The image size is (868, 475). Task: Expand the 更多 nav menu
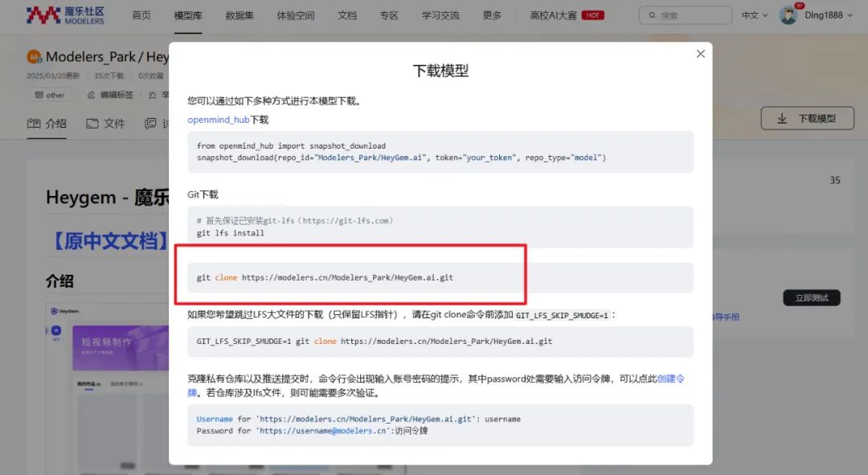tap(492, 15)
